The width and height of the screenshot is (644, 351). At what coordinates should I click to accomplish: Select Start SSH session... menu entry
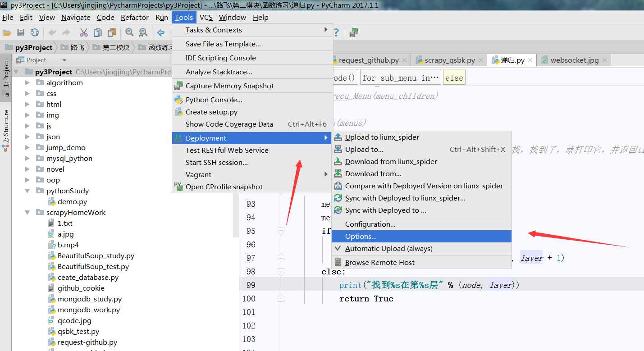(x=252, y=162)
